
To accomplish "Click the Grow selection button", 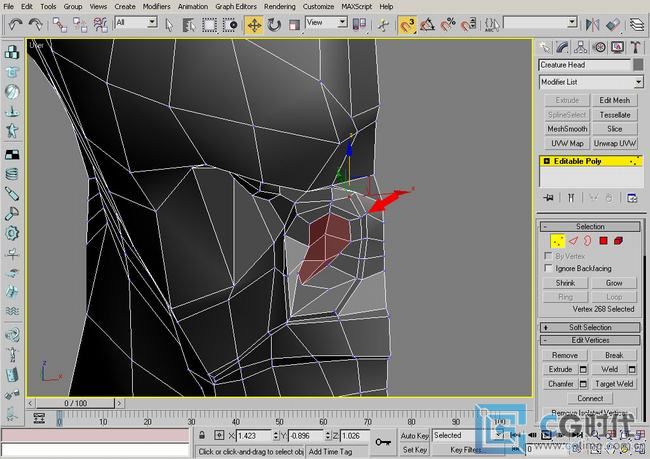I will coord(614,283).
